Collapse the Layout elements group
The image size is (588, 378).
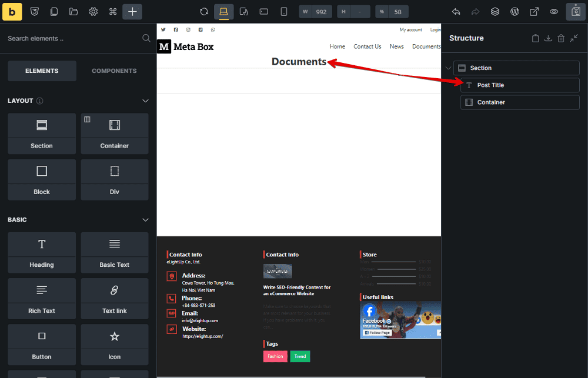[146, 101]
